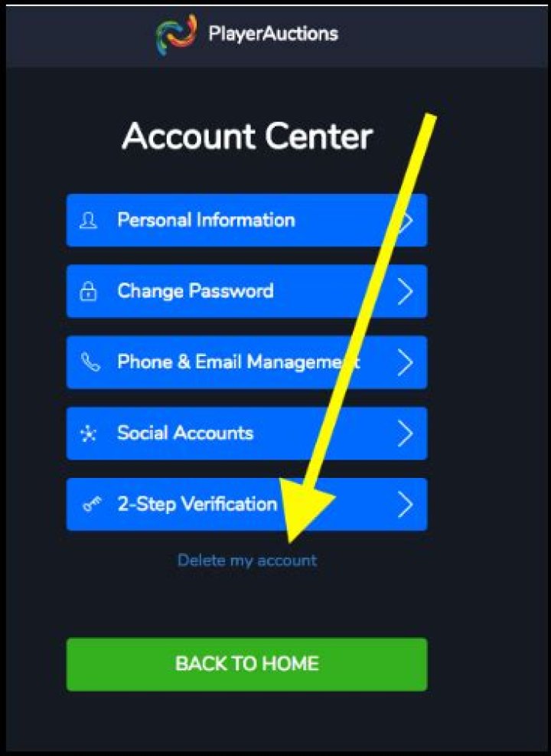The image size is (551, 756).
Task: Expand Phone & Email Management chevron arrow
Action: [x=405, y=362]
